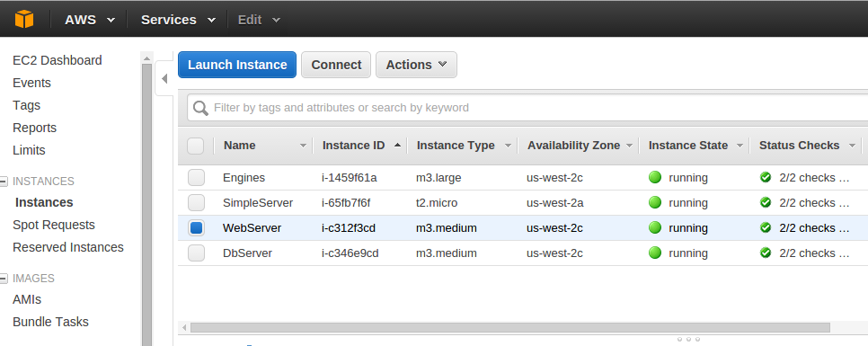Click the SimpleServer name cell
The width and height of the screenshot is (868, 346).
point(257,202)
